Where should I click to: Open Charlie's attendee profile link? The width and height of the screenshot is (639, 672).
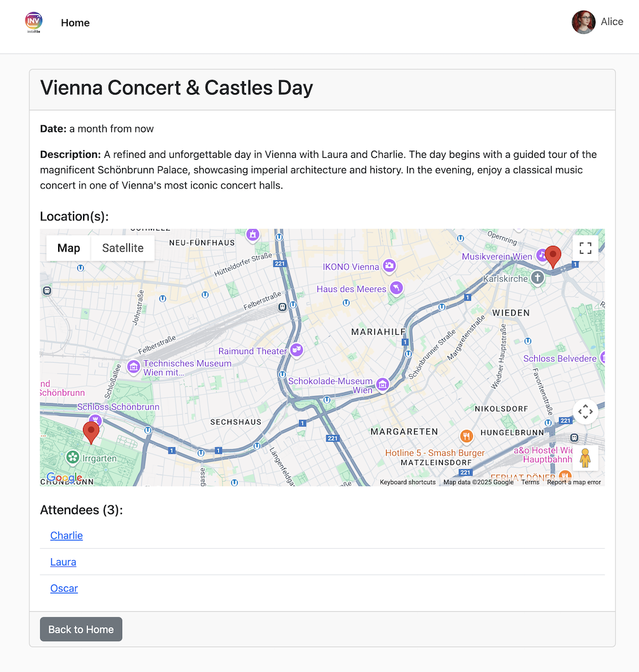point(66,535)
